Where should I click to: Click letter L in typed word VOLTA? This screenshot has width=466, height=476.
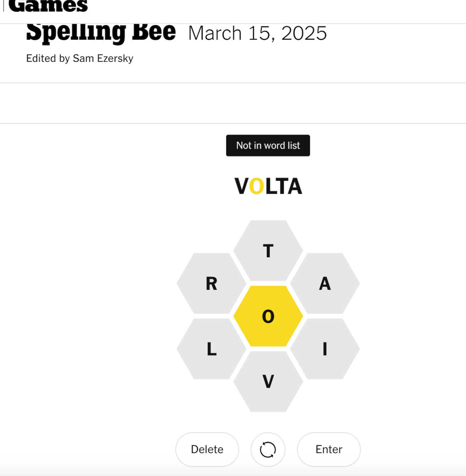[271, 186]
